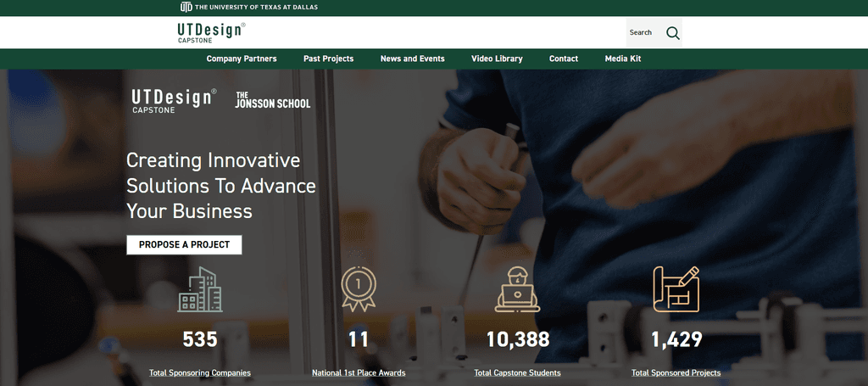Open the Media Kit page
Viewport: 868px width, 386px height.
coord(623,59)
